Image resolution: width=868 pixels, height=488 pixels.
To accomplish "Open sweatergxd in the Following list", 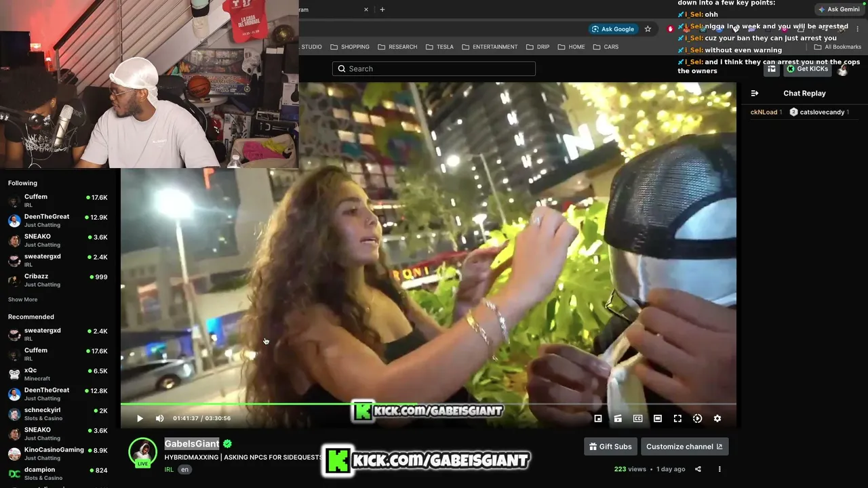I will coord(58,260).
